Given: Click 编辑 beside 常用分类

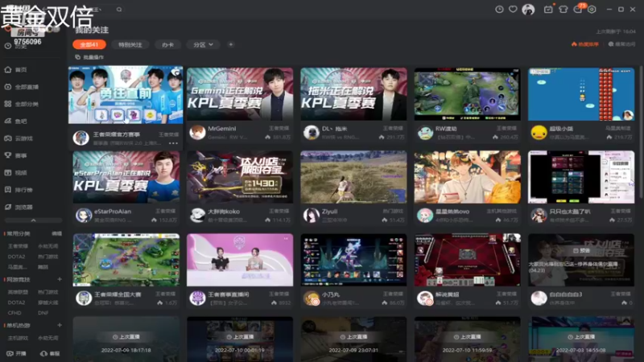Looking at the screenshot, I should coord(56,233).
